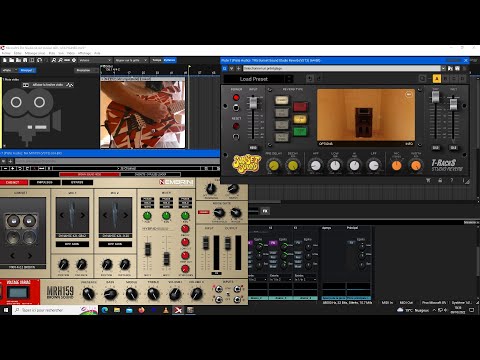
Task: Click Options below the room display
Action: [326, 144]
